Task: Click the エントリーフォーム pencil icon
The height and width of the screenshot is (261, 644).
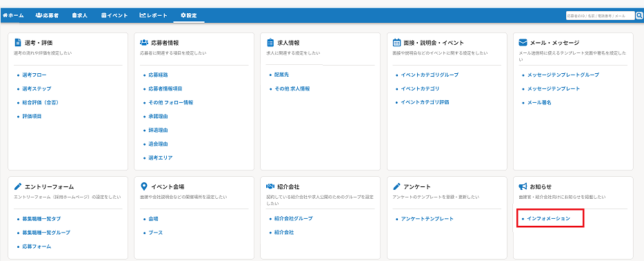Action: click(x=18, y=186)
